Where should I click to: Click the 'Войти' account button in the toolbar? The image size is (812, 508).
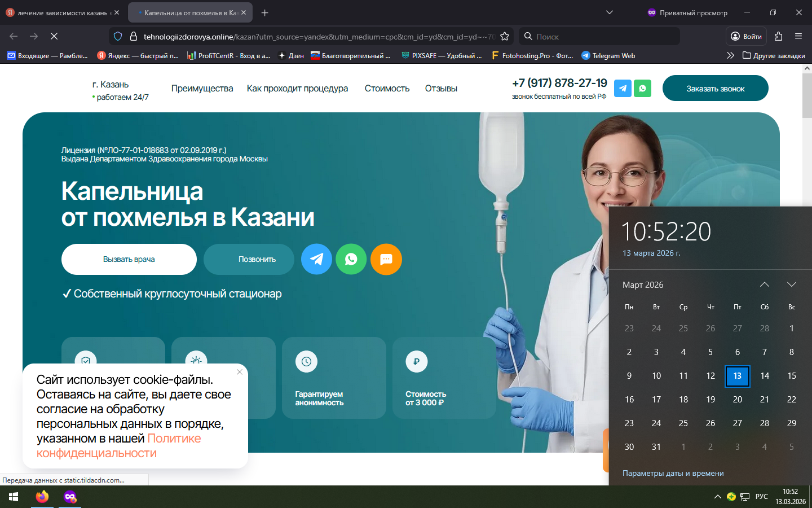[x=746, y=36]
